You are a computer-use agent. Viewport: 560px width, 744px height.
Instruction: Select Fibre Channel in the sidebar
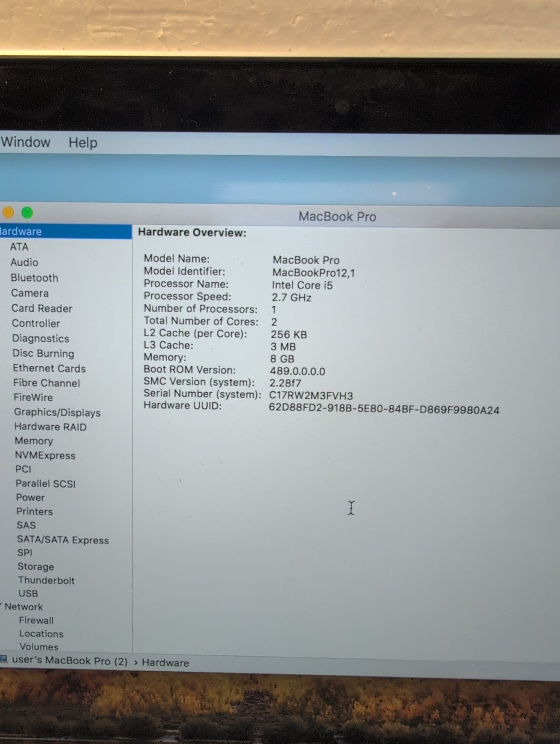[x=47, y=383]
